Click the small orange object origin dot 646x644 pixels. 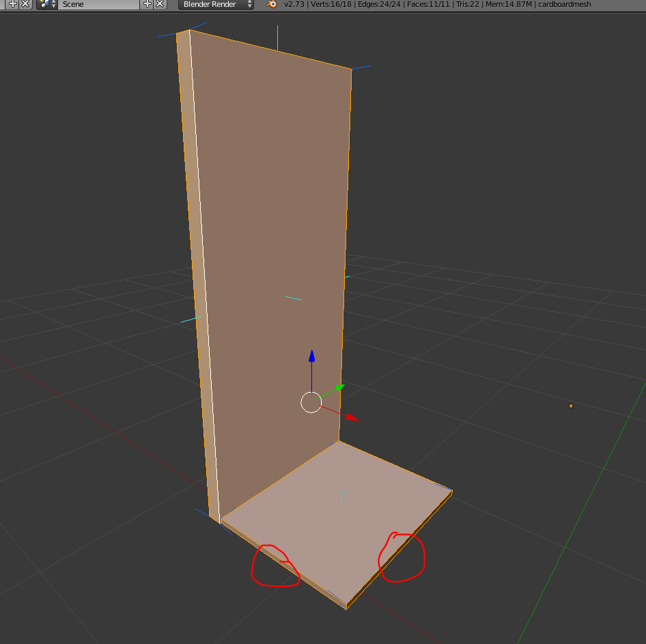571,406
